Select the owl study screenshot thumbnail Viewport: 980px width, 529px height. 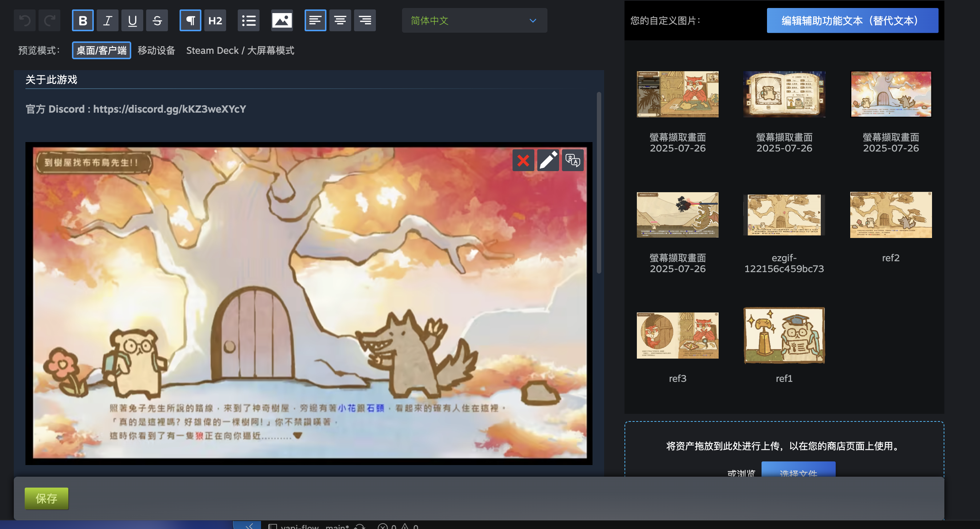click(x=678, y=94)
